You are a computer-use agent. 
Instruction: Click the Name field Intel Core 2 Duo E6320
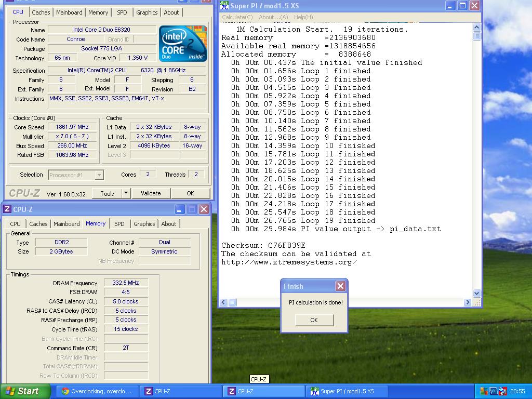point(102,30)
